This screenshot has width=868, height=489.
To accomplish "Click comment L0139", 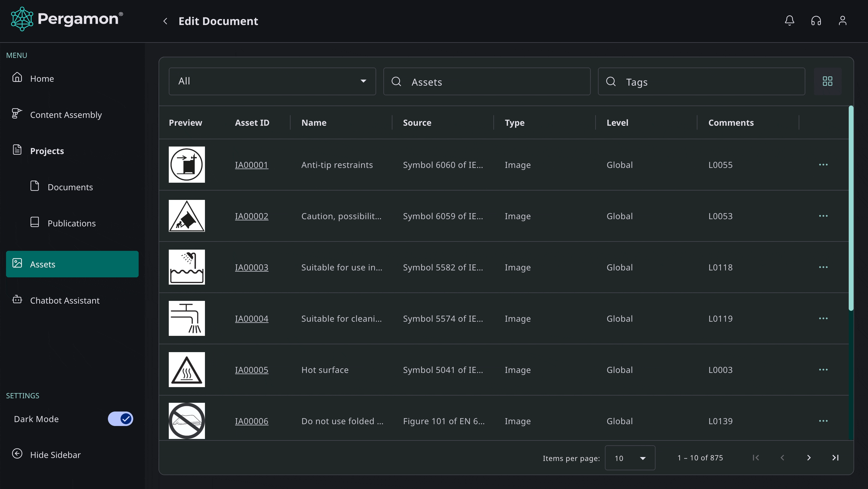I will tap(720, 421).
